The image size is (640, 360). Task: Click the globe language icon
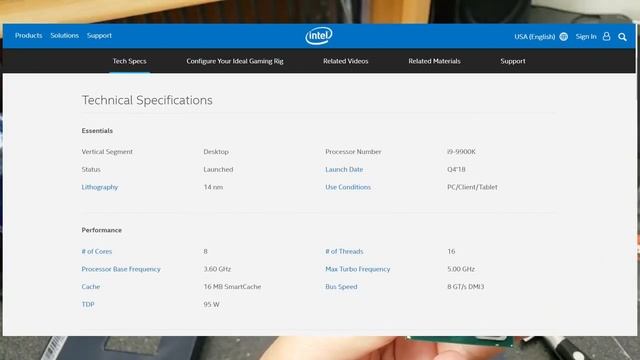(x=564, y=37)
